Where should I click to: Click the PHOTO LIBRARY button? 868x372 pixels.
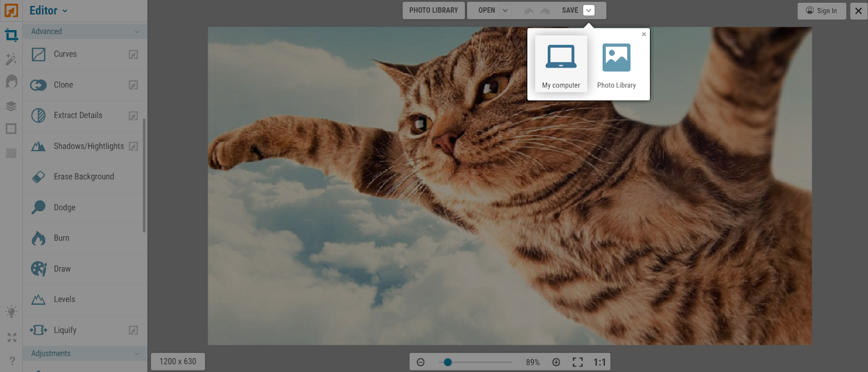[433, 10]
